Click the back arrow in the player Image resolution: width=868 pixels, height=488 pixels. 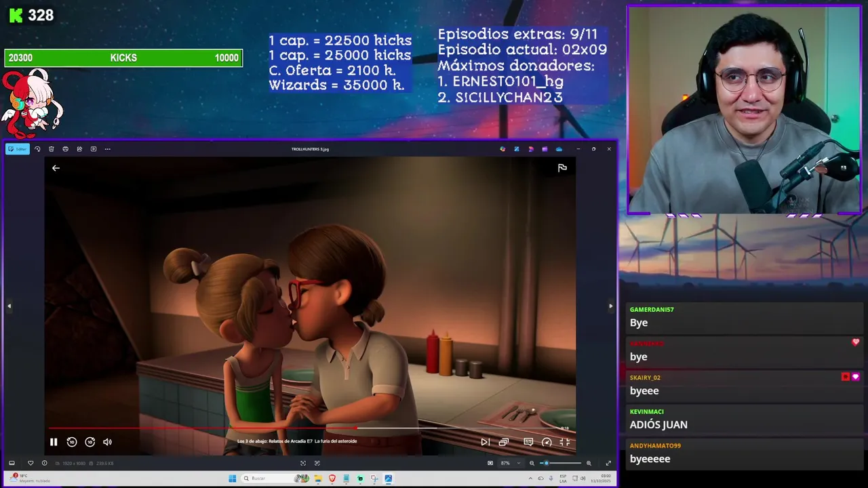point(56,168)
